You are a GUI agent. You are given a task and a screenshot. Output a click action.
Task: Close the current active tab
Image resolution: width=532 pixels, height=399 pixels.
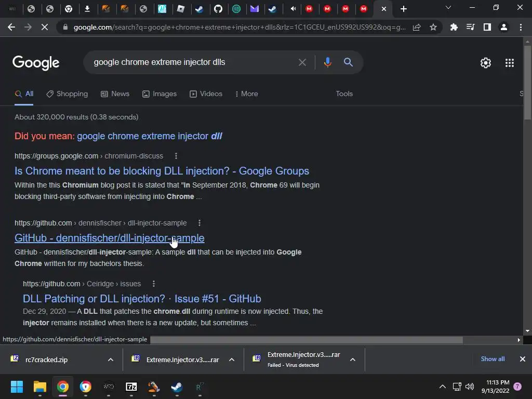(x=384, y=9)
